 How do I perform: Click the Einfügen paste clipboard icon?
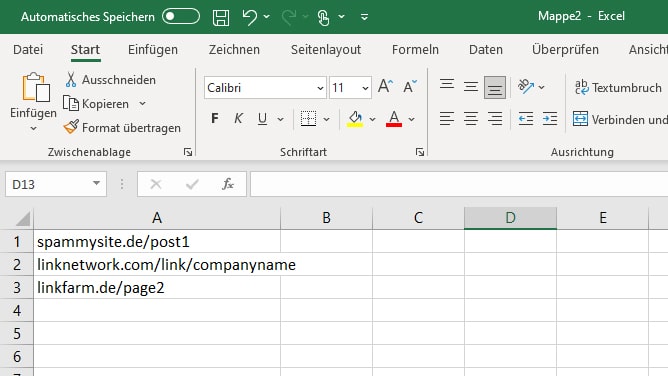click(35, 87)
